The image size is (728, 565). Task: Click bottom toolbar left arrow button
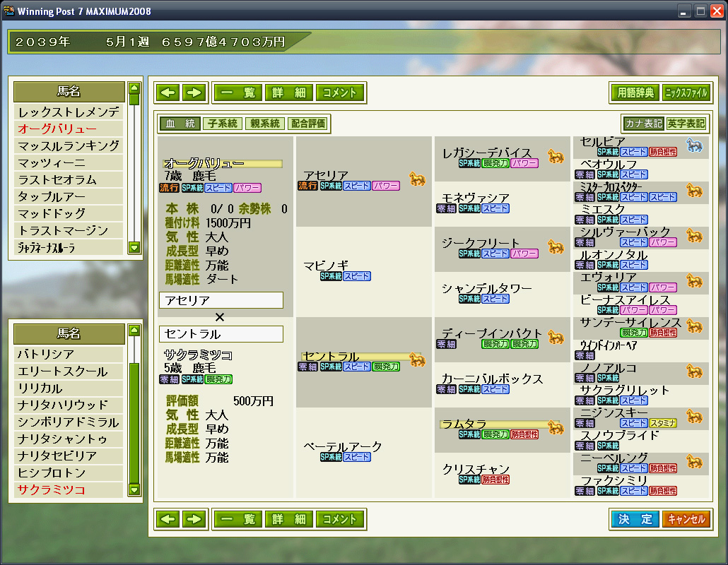(168, 519)
